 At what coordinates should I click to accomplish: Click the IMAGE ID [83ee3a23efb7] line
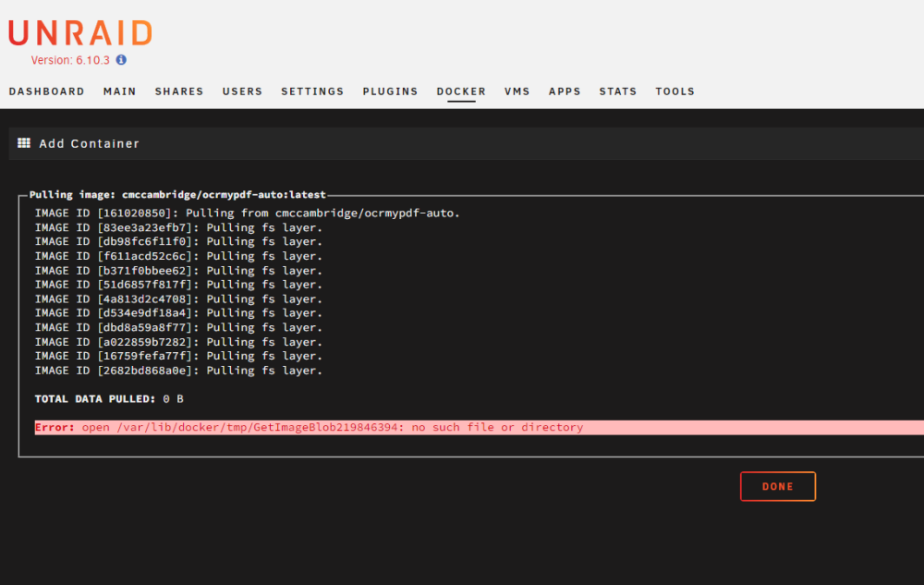pos(178,227)
